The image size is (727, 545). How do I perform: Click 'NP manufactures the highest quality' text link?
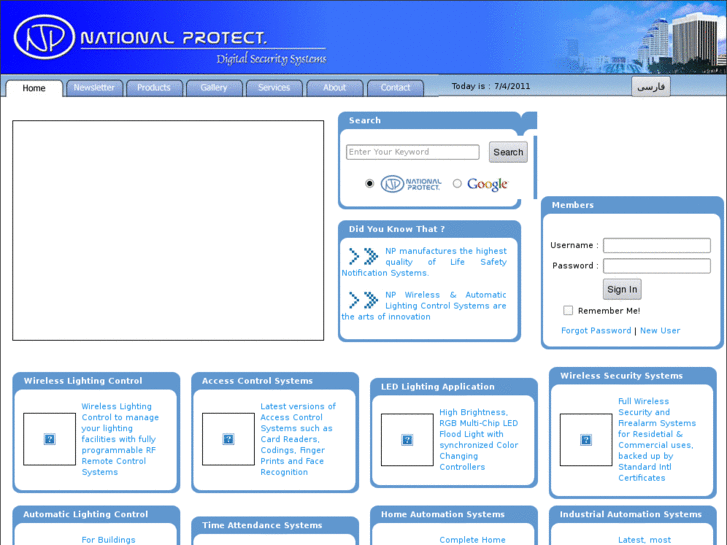[x=424, y=262]
